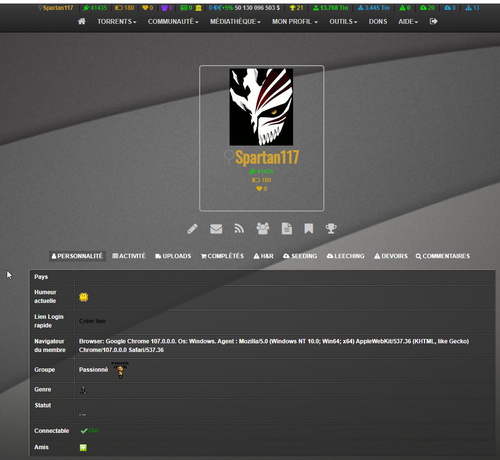Click the yellow mood smiley icon
Screen dimensions: 500x460
click(x=84, y=297)
